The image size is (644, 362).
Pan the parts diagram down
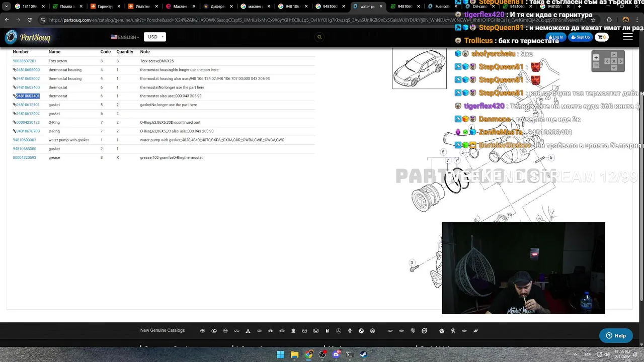click(x=614, y=68)
